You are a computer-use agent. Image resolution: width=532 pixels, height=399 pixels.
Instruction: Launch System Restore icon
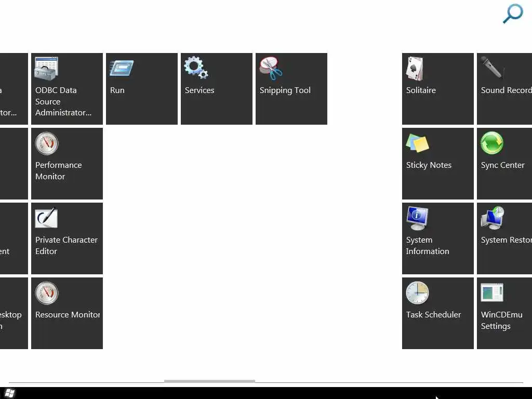click(x=493, y=218)
